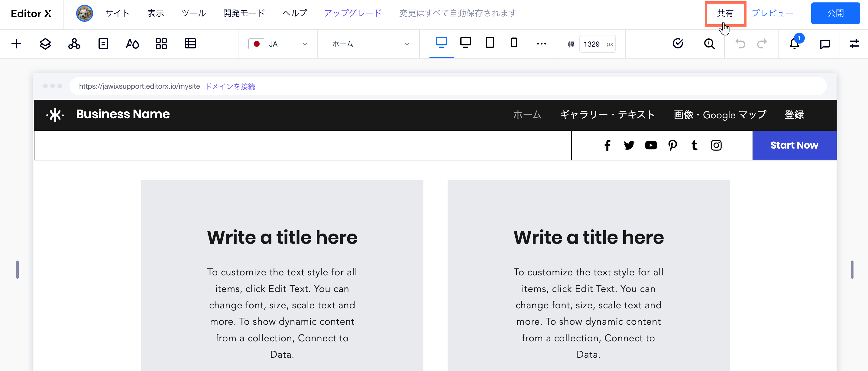This screenshot has height=371, width=868.
Task: Click the プレビュー preview button
Action: click(x=772, y=13)
